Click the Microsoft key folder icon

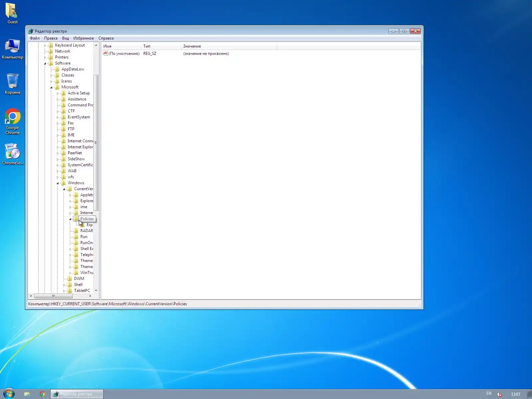coord(57,87)
